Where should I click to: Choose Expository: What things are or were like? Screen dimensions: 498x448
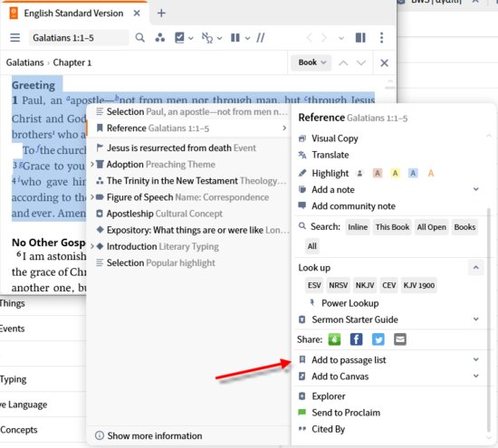tap(188, 230)
